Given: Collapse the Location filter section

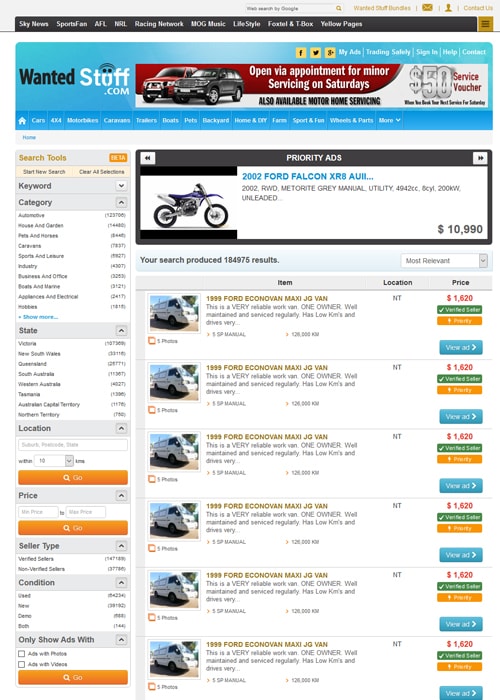Looking at the screenshot, I should (x=121, y=428).
